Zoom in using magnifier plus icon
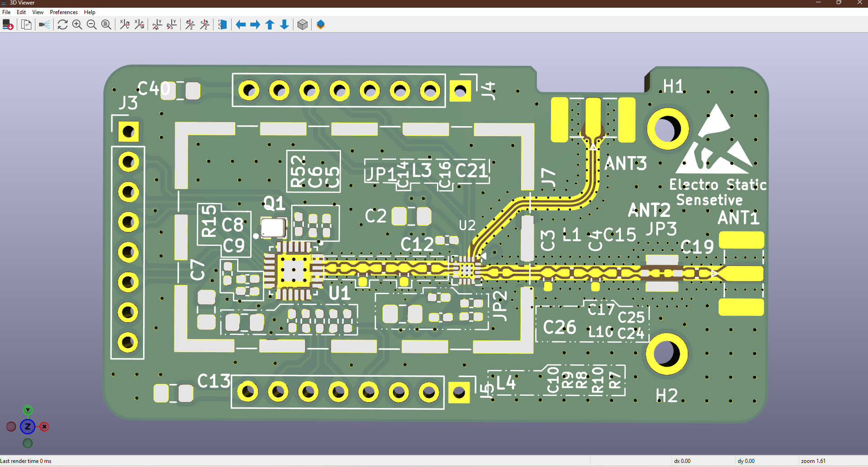The image size is (868, 467). tap(77, 25)
